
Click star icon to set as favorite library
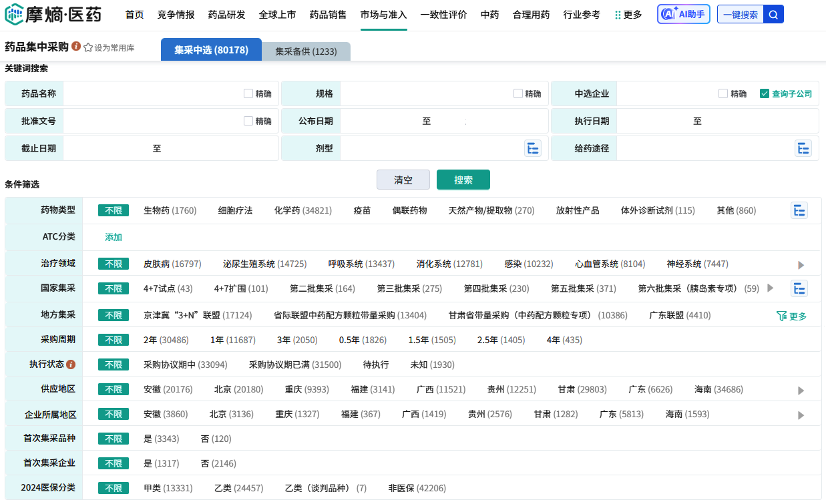click(88, 47)
